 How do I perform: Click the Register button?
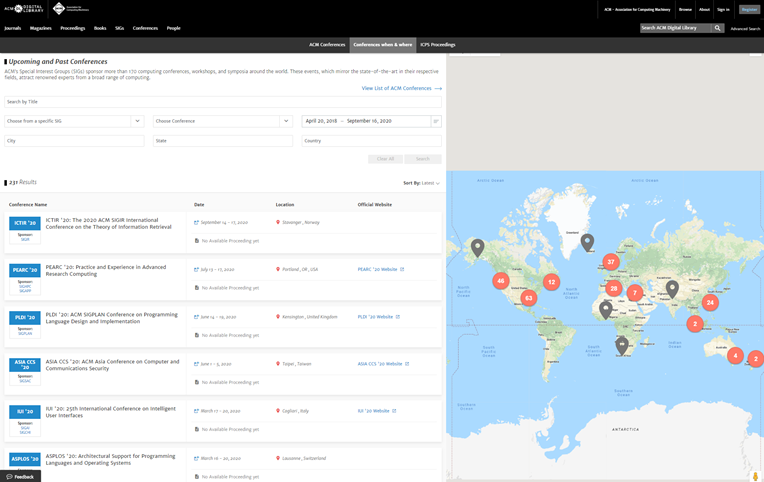749,9
